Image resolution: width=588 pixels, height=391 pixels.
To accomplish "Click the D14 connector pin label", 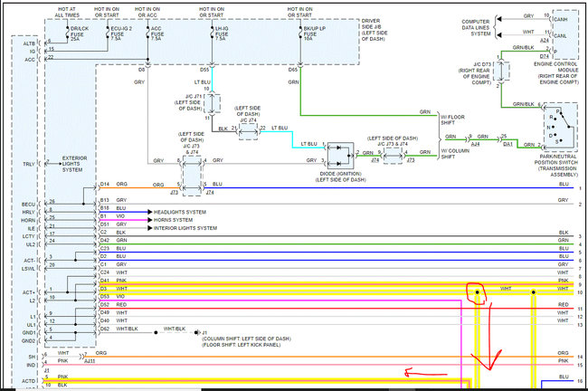I will (x=105, y=185).
